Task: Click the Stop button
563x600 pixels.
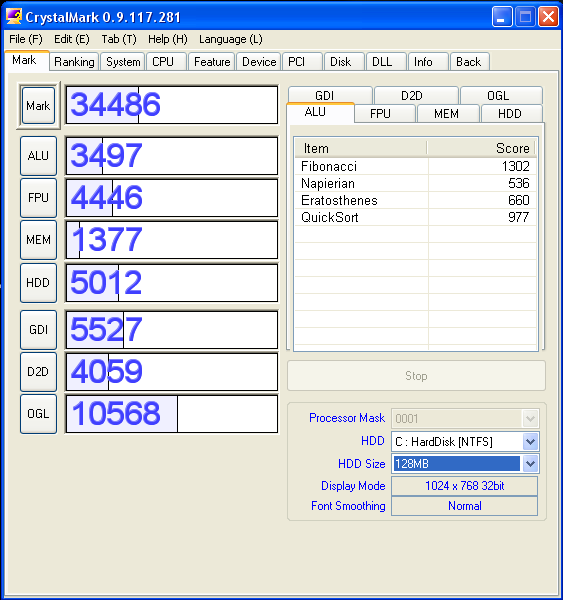Action: coord(416,375)
